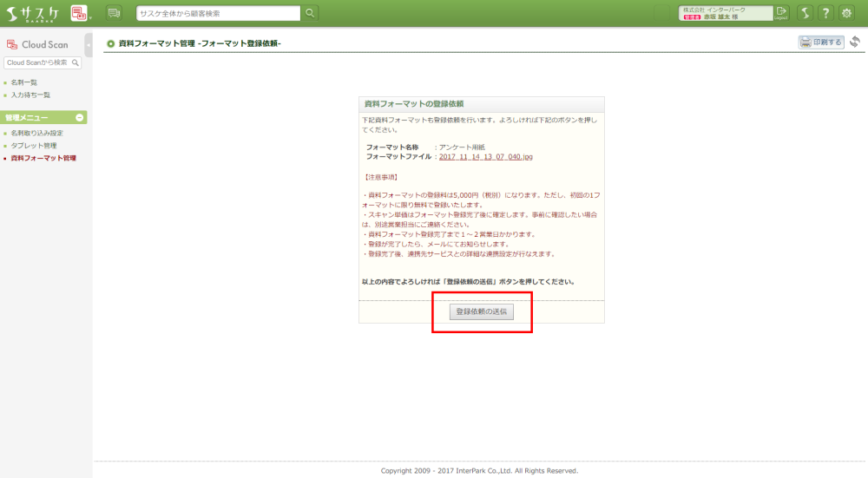Open help with the question mark icon

click(825, 13)
